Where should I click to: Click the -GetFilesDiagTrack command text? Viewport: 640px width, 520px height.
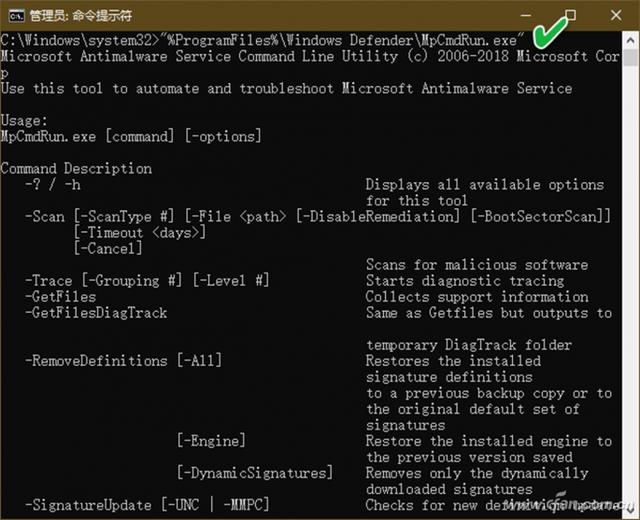point(96,313)
